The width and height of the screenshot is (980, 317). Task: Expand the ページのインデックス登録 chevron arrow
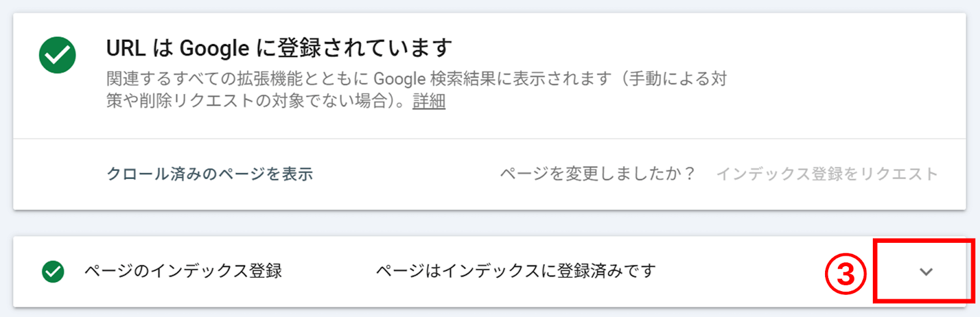[925, 272]
